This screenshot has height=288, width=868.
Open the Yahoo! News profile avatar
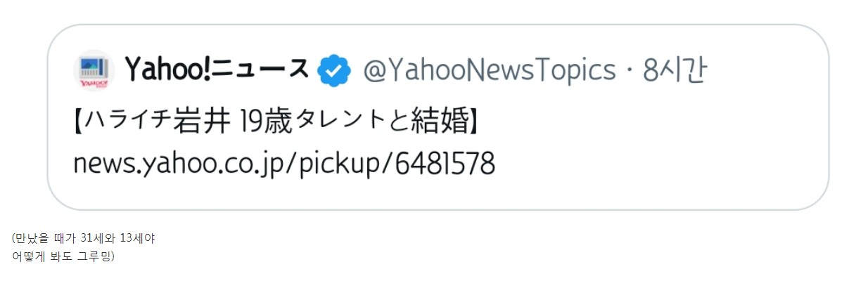94,70
